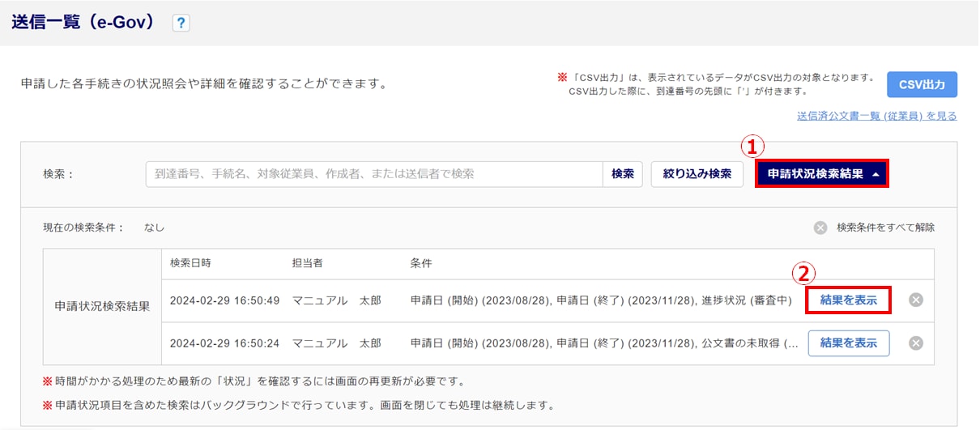Delete the 16:50:49 search entry with its X icon

point(916,300)
